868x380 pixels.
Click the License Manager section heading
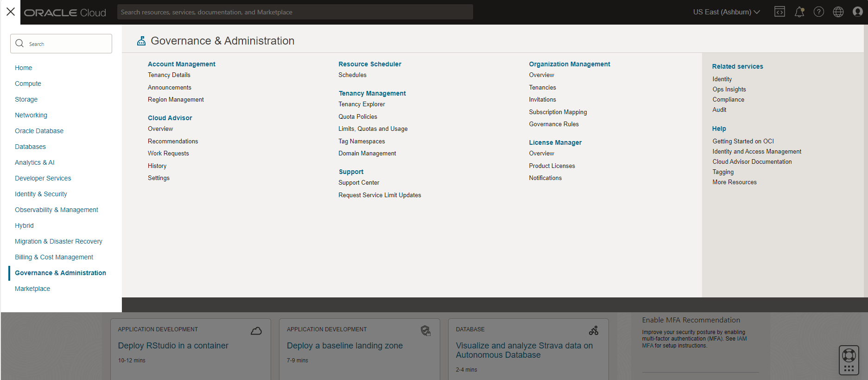point(555,142)
